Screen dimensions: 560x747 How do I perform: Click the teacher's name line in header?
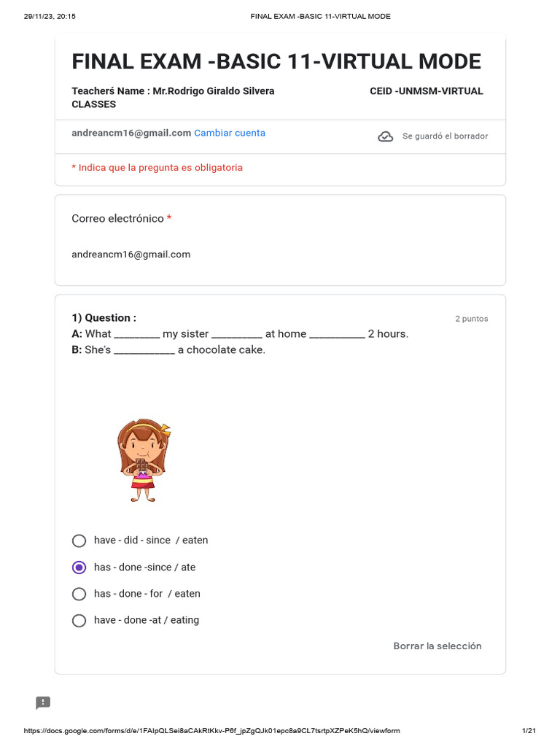point(173,91)
